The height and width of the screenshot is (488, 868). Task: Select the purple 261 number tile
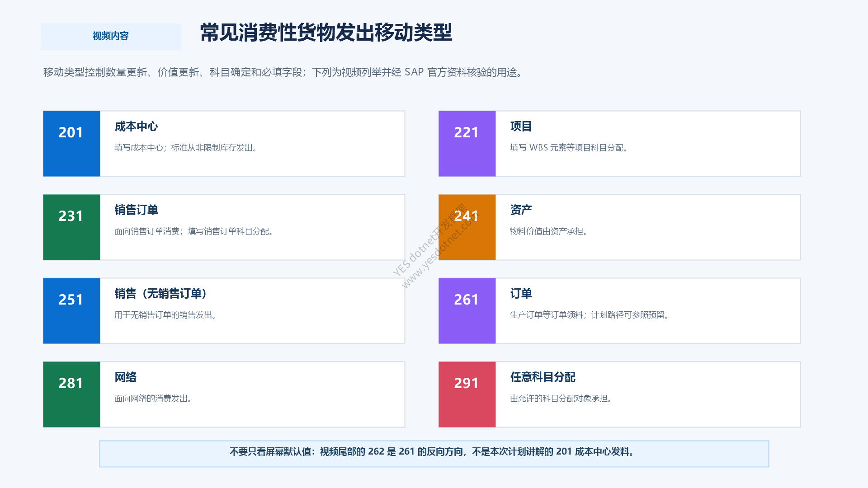(467, 311)
